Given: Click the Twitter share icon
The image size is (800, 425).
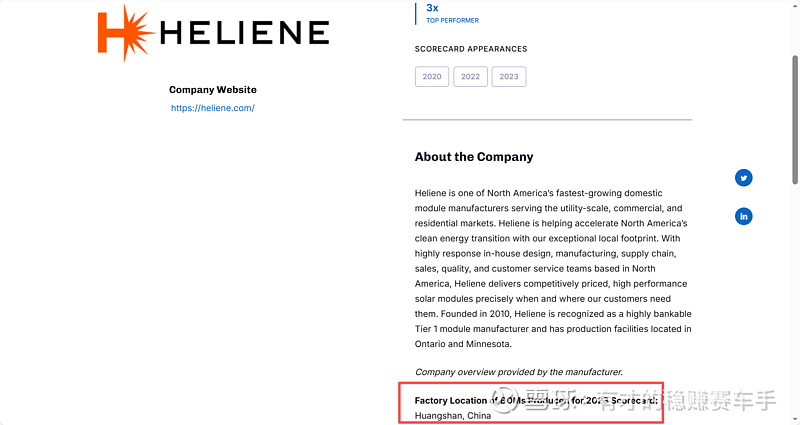Looking at the screenshot, I should click(x=743, y=178).
